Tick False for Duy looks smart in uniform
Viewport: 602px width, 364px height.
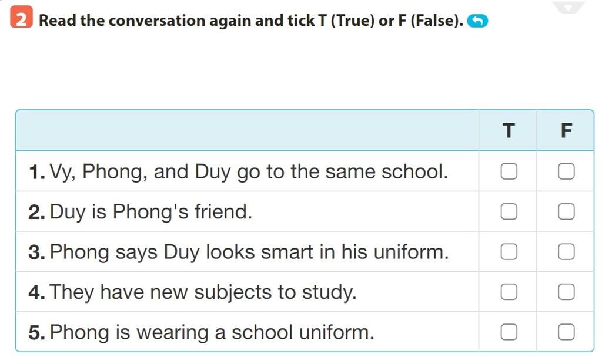[x=566, y=252]
